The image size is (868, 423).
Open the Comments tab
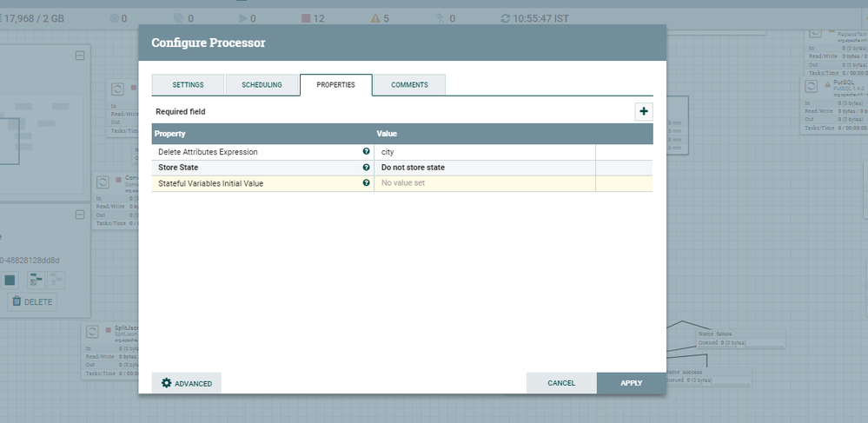[x=409, y=85]
